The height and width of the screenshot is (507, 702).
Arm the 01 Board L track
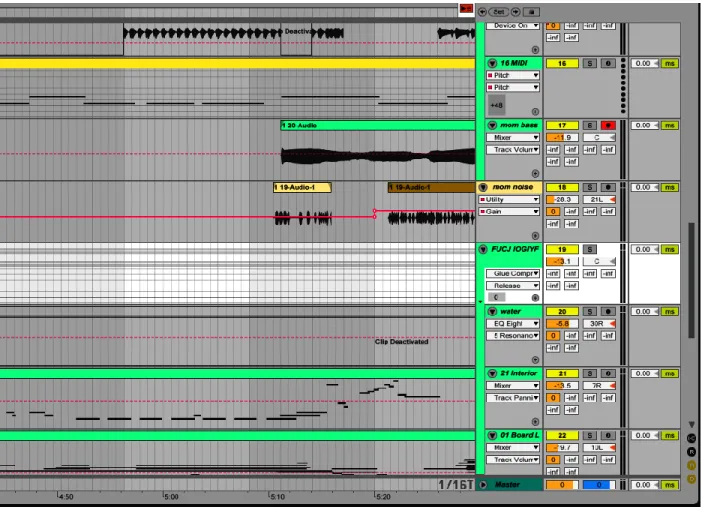pyautogui.click(x=608, y=435)
